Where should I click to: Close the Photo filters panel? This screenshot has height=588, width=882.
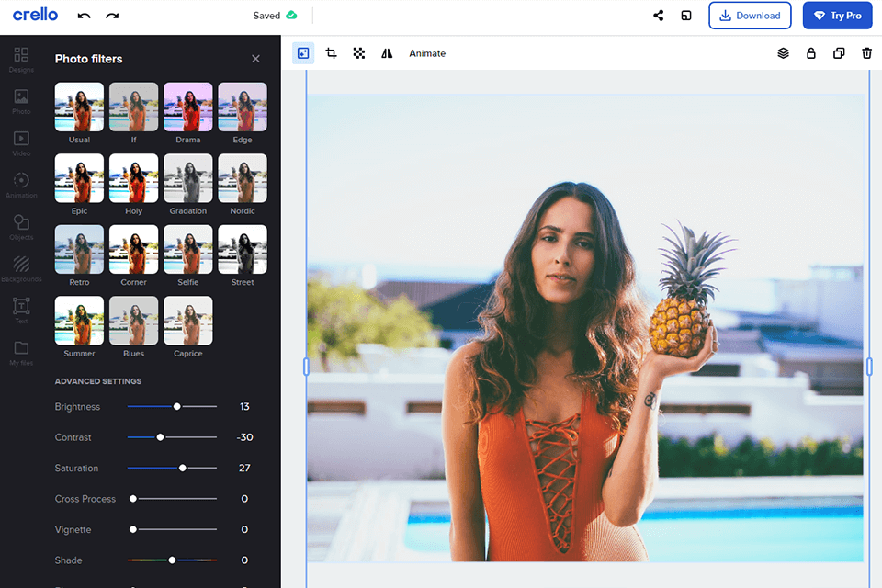point(255,59)
